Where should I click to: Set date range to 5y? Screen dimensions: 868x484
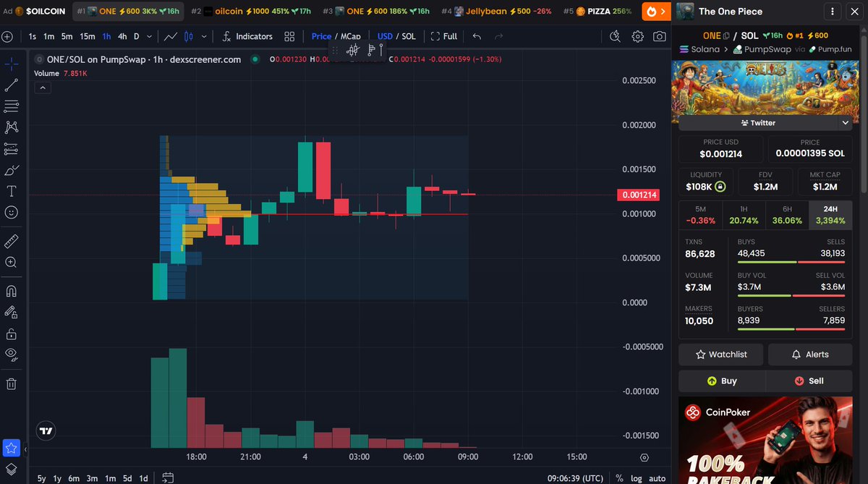(42, 477)
